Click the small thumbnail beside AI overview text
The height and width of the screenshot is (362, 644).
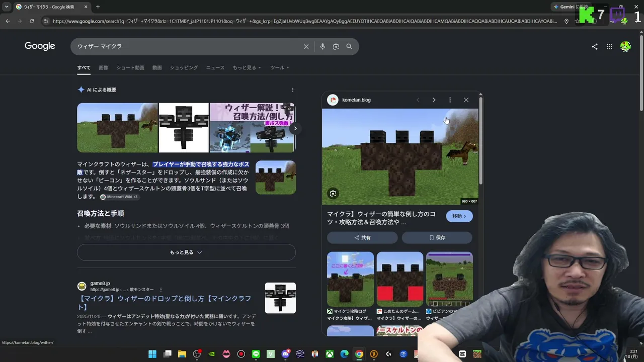pyautogui.click(x=276, y=177)
